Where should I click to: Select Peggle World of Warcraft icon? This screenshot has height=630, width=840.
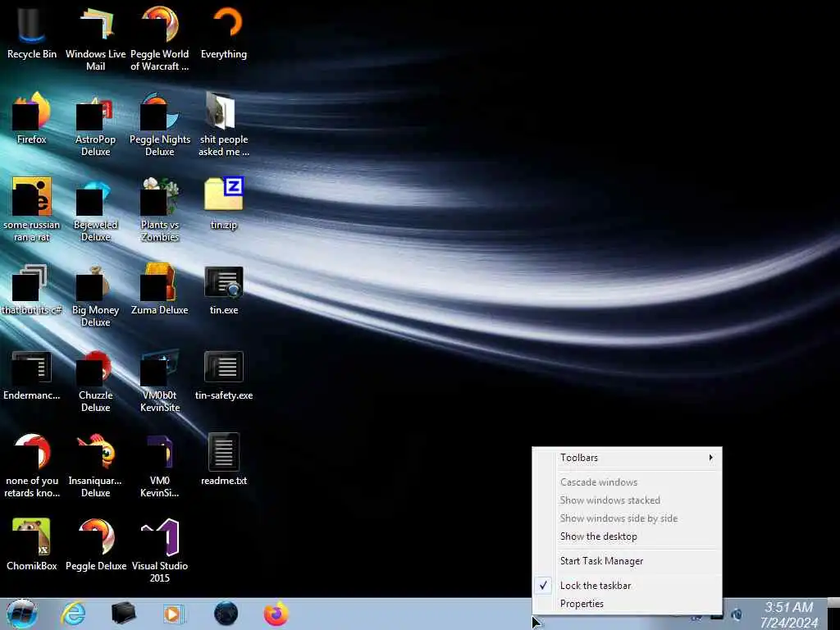160,39
